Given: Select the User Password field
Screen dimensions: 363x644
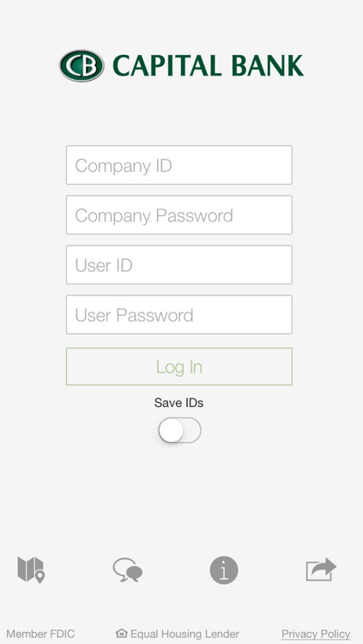Looking at the screenshot, I should (179, 314).
